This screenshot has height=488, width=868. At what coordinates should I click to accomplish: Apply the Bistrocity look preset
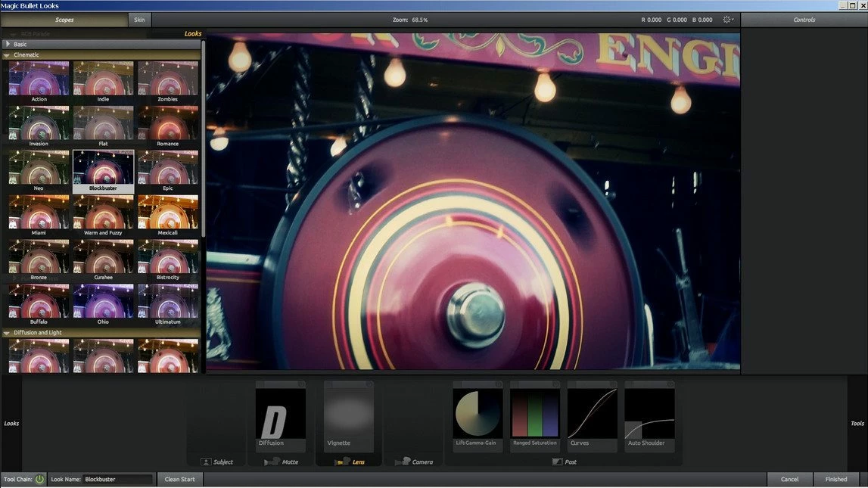[x=168, y=260]
